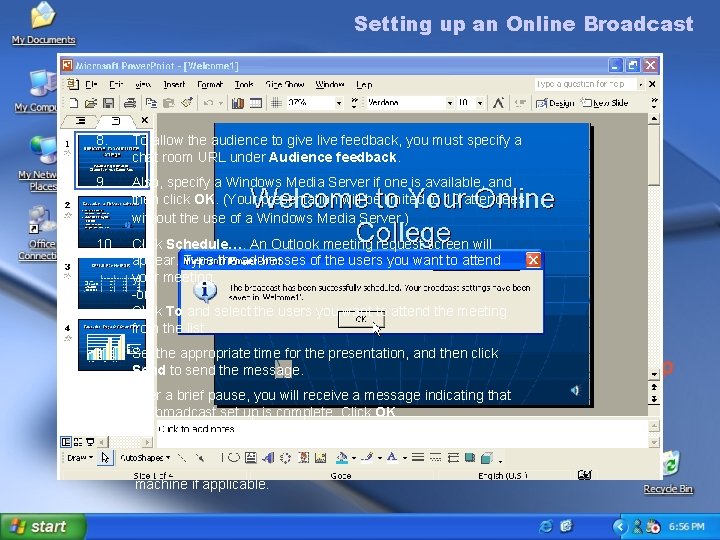Open Recycle Bin on the desktop
720x540 pixels.
[669, 472]
